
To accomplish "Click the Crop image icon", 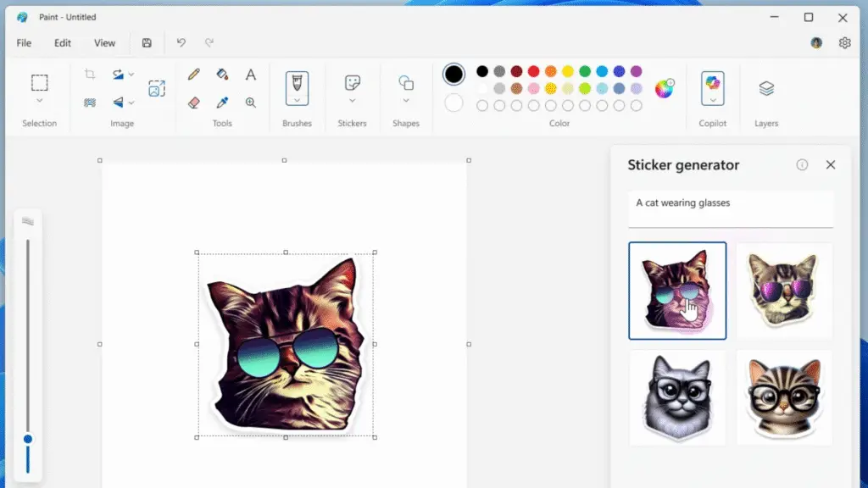I will 90,75.
